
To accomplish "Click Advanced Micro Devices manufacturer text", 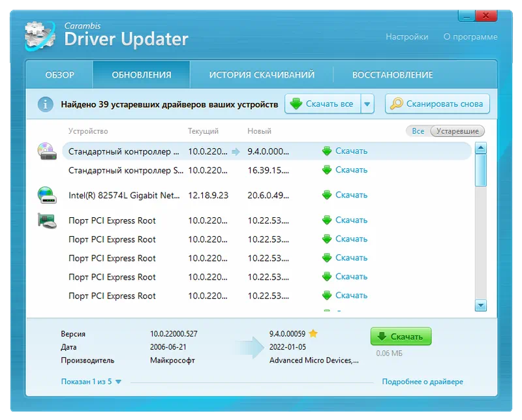I will (314, 361).
